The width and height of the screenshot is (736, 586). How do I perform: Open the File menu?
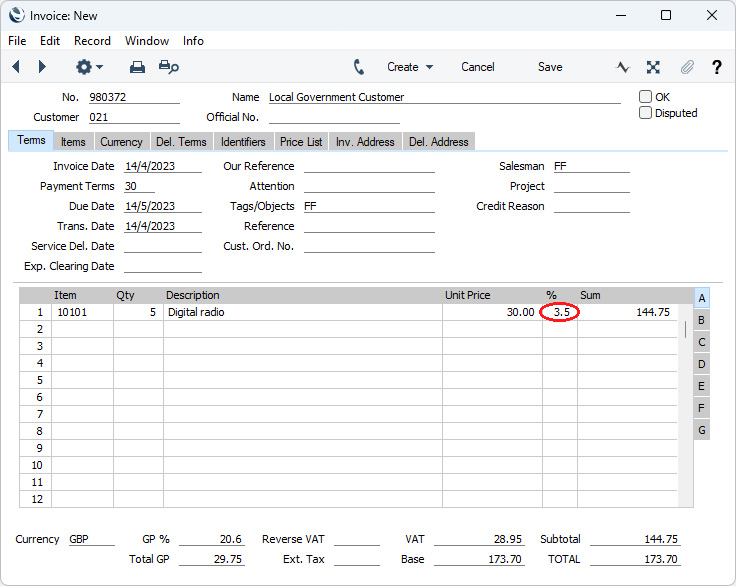(17, 41)
